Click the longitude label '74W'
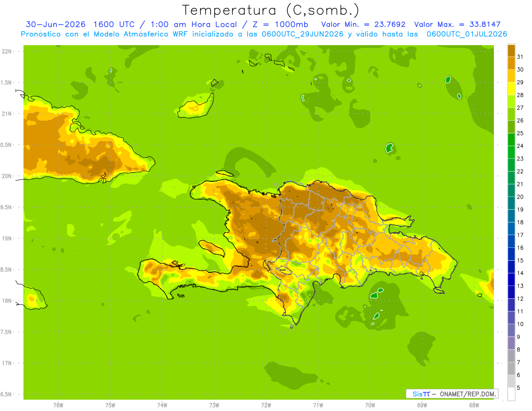This screenshot has width=532, height=411. pos(162,405)
